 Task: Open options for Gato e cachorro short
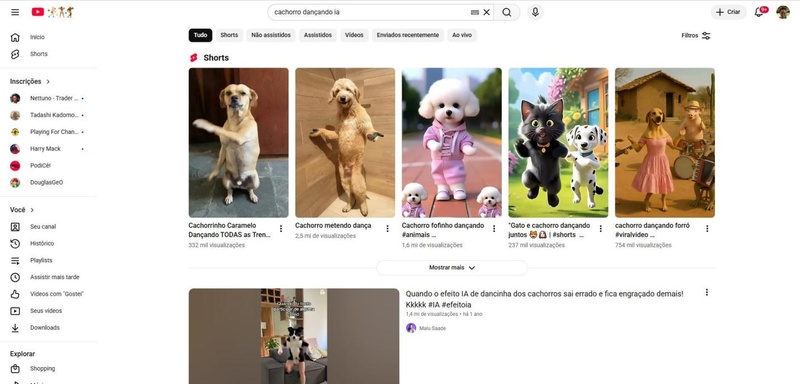click(x=601, y=228)
